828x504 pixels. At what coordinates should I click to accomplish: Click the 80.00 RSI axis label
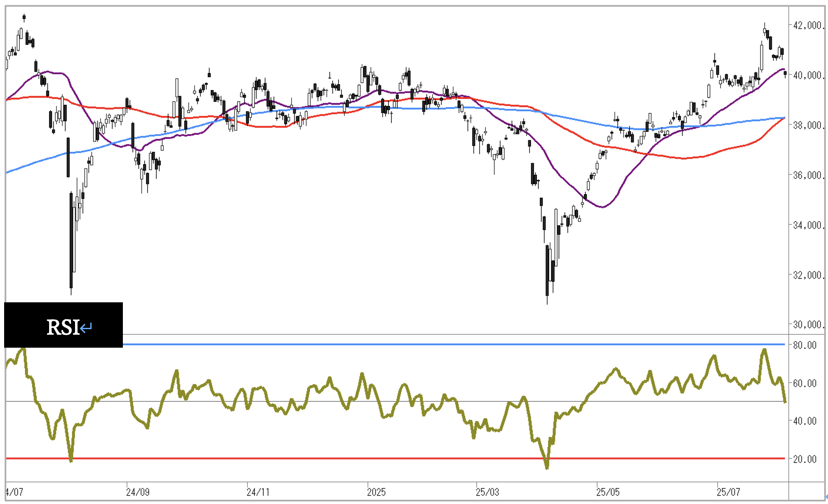(804, 345)
